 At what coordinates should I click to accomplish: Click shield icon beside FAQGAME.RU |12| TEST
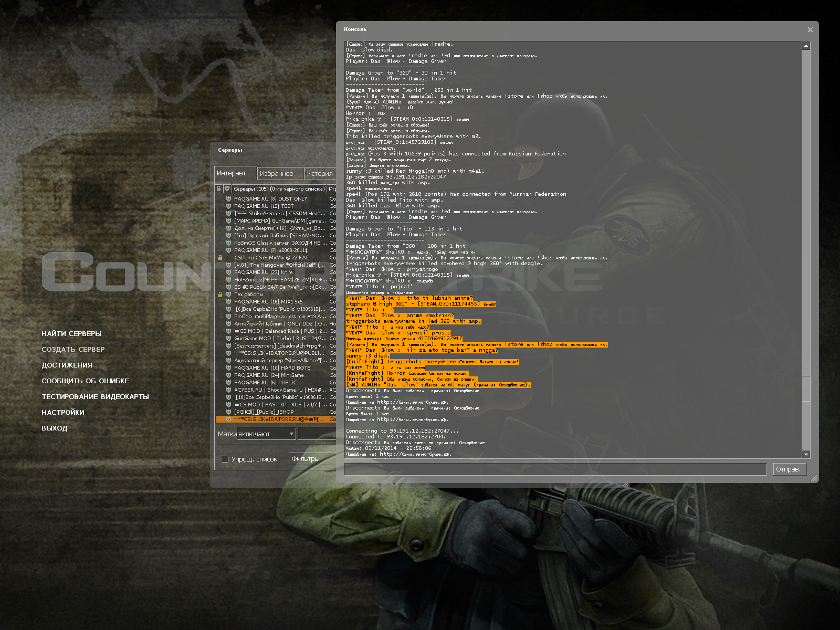pos(228,206)
